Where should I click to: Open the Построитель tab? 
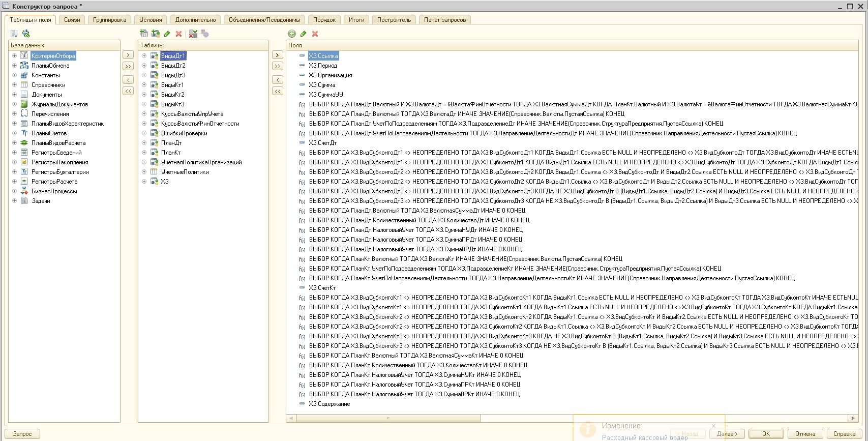click(x=394, y=19)
